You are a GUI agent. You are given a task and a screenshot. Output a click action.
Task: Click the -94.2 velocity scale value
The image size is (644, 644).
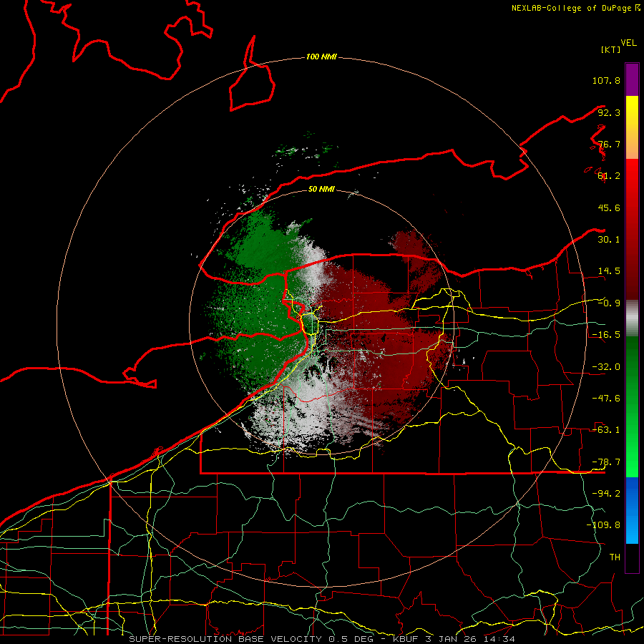coord(606,493)
